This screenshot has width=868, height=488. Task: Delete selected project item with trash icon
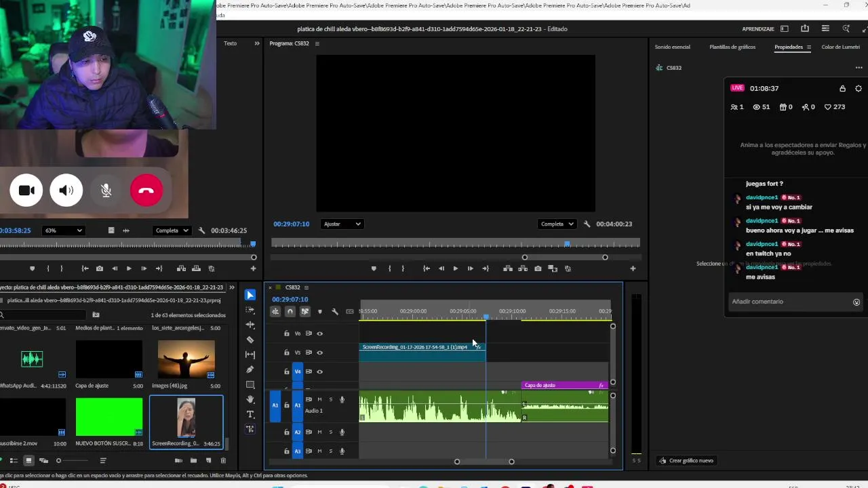tap(223, 461)
